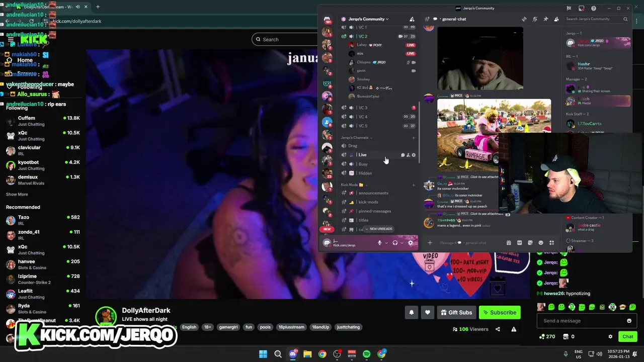Open new browser tab plus button
644x362 pixels.
[98, 7]
